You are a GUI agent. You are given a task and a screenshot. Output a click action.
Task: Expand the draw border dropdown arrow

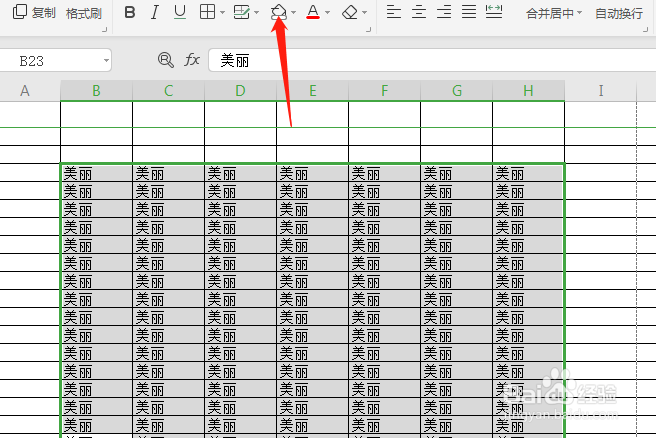click(x=256, y=13)
